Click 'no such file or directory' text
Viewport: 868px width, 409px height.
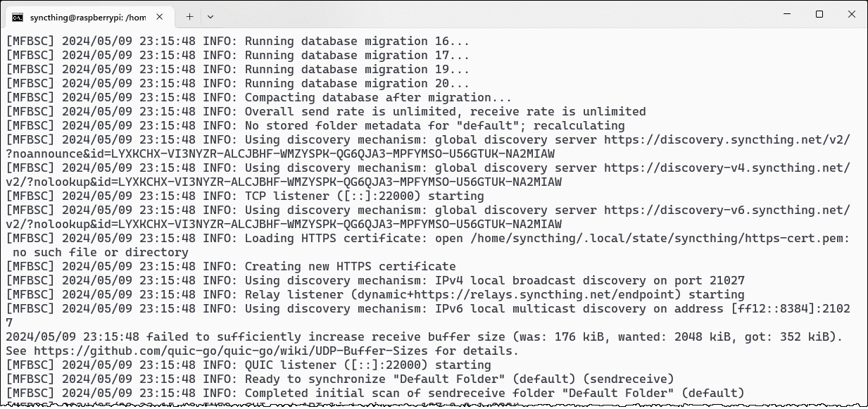click(x=100, y=252)
